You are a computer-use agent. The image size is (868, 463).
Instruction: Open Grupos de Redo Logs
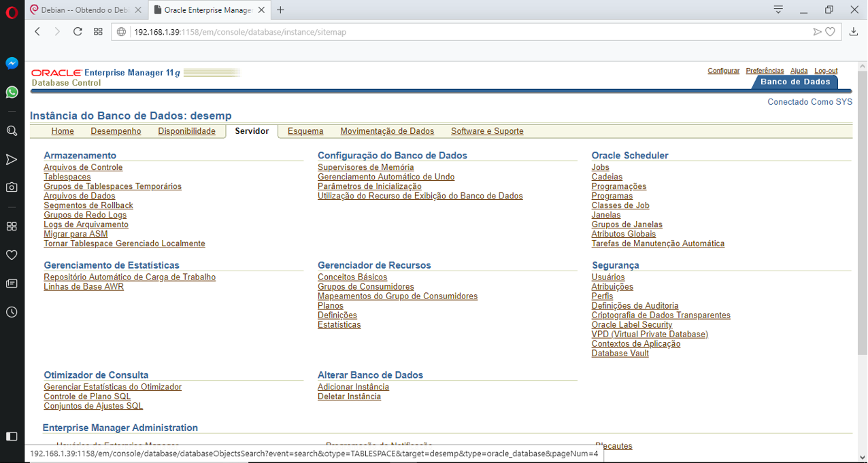pyautogui.click(x=85, y=215)
